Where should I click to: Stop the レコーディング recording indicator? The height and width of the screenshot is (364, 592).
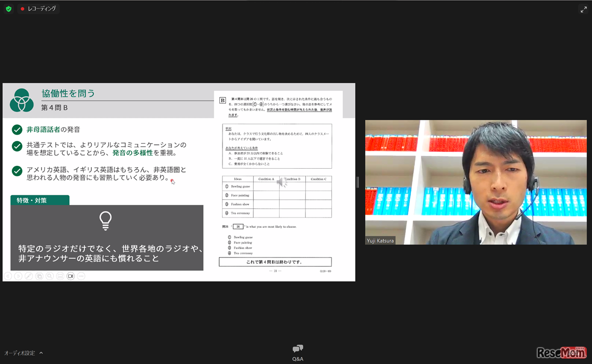point(38,8)
